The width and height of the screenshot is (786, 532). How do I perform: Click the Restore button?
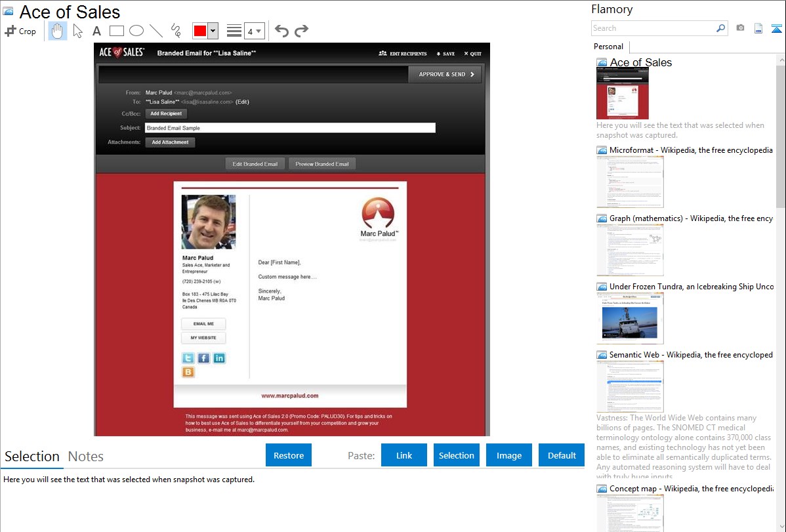289,455
